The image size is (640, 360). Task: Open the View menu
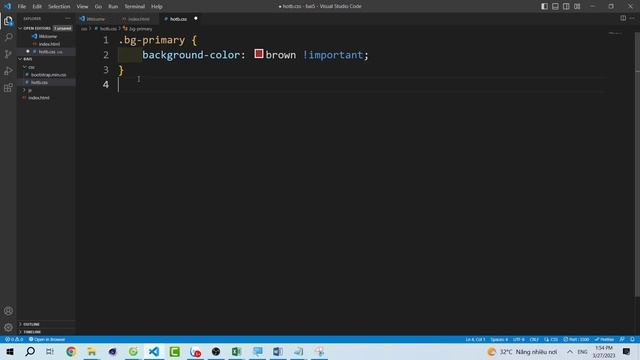[82, 7]
